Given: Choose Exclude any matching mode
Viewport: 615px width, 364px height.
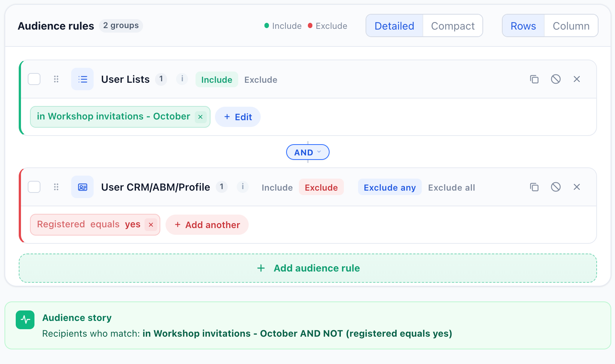Looking at the screenshot, I should (x=390, y=187).
